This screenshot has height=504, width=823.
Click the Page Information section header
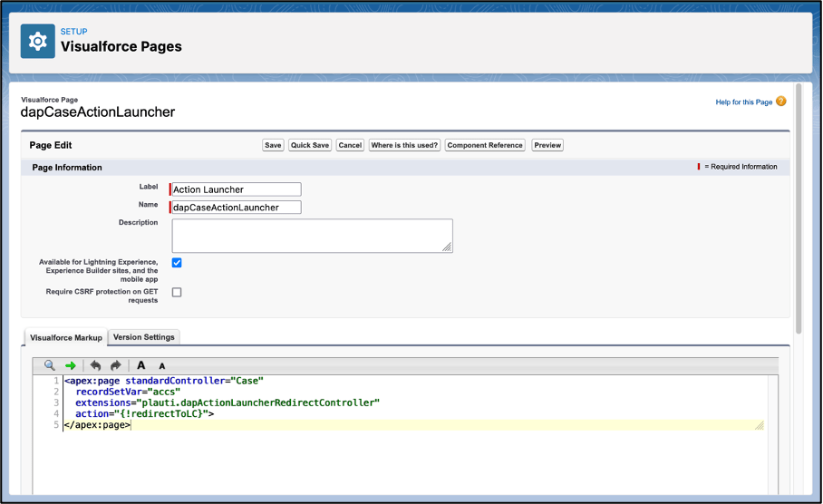67,168
